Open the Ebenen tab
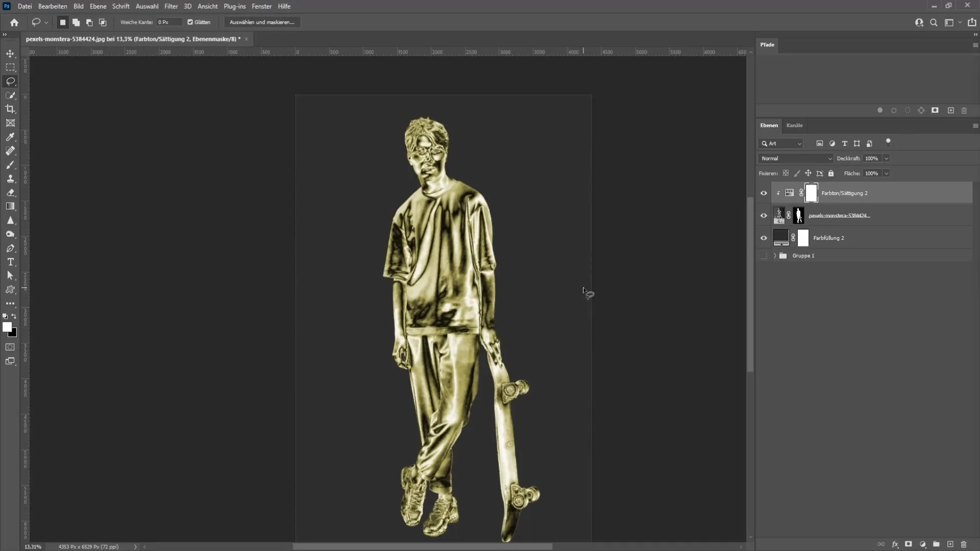The height and width of the screenshot is (551, 980). point(769,125)
